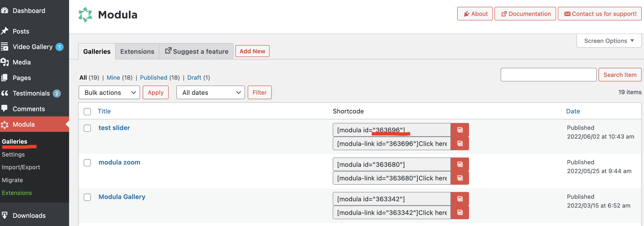
Task: Click the Modula icon in sidebar menu
Action: pos(5,124)
